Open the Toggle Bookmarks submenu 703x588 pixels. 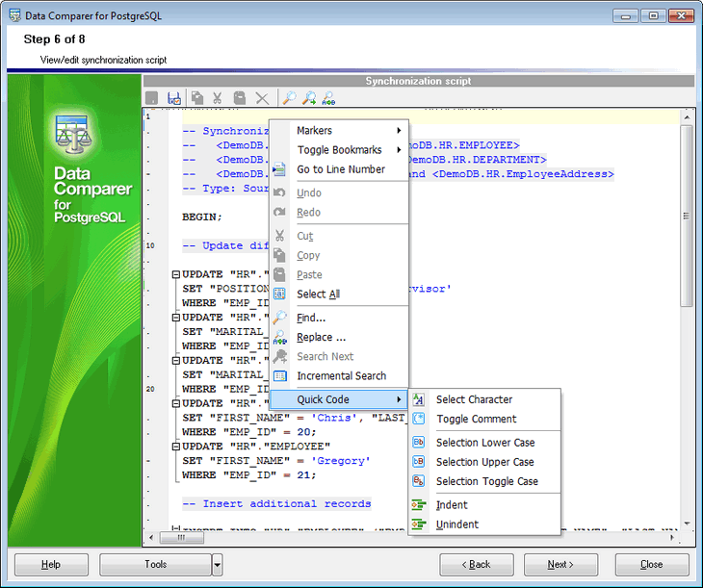click(x=339, y=150)
